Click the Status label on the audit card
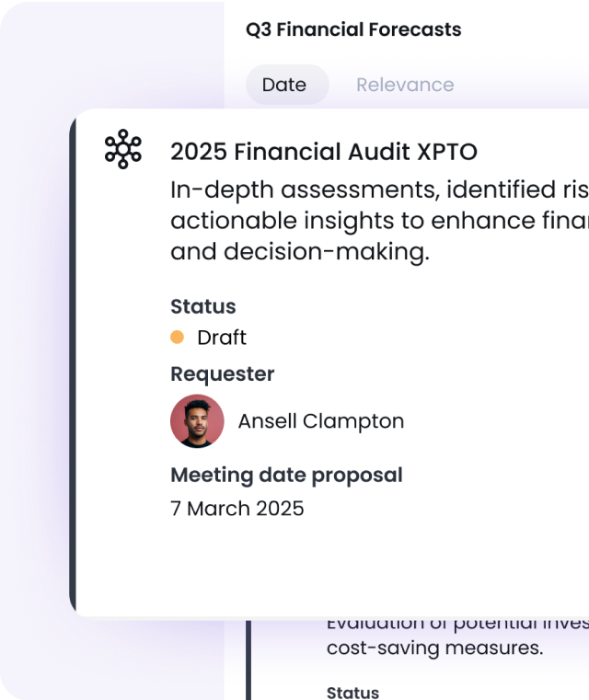 [203, 306]
